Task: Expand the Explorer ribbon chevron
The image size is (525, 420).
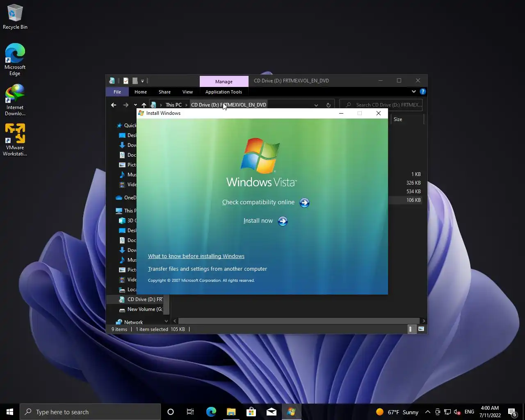Action: (x=413, y=91)
